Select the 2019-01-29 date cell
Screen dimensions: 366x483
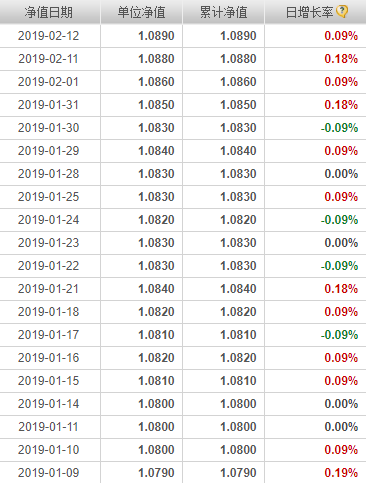pyautogui.click(x=49, y=151)
